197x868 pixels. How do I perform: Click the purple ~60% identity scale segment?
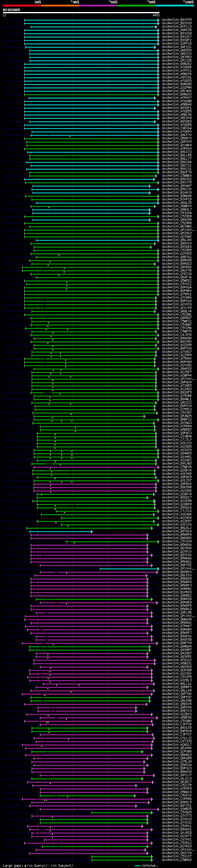pyautogui.click(x=99, y=6)
